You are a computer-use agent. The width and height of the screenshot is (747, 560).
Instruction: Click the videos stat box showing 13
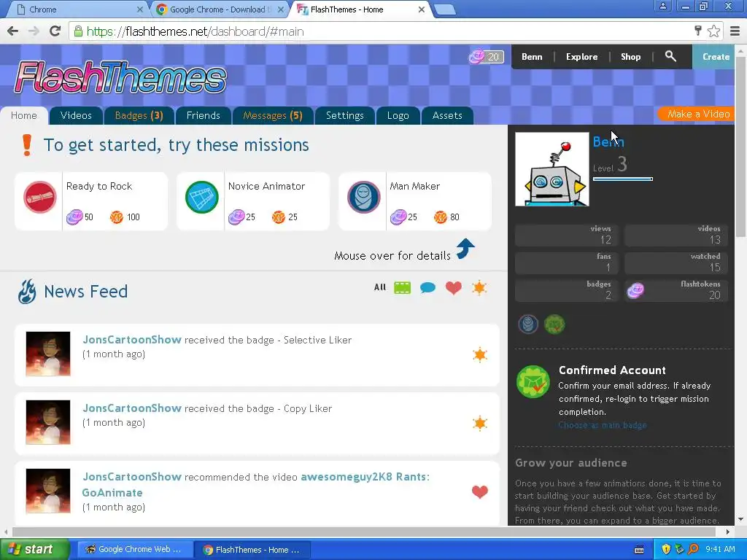676,236
